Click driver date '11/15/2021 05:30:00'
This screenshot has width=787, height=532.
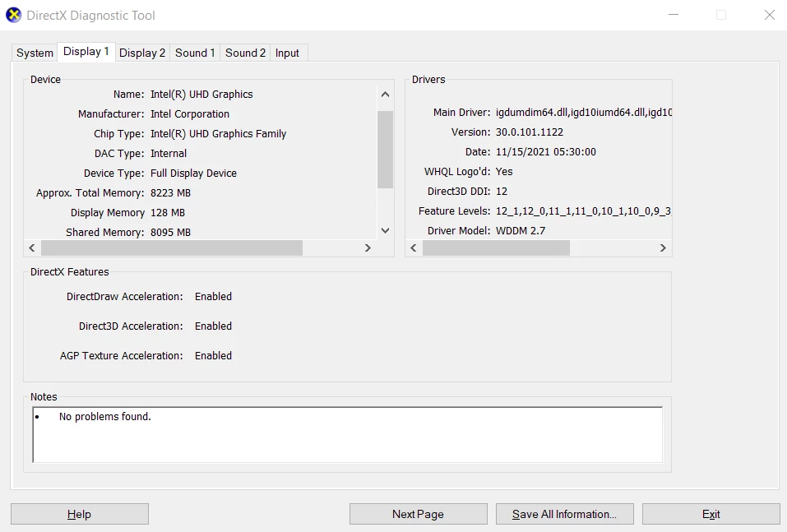[x=546, y=151]
